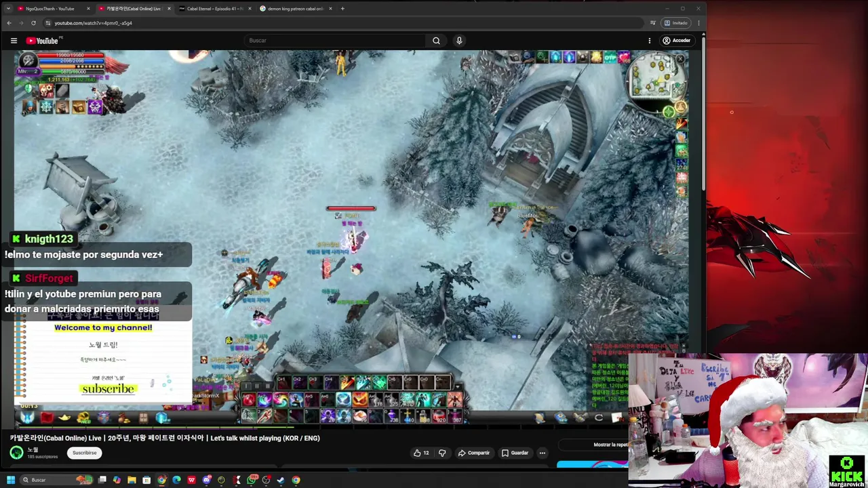Go to YouTube home via logo
Screen dimensions: 868x488
(42, 41)
